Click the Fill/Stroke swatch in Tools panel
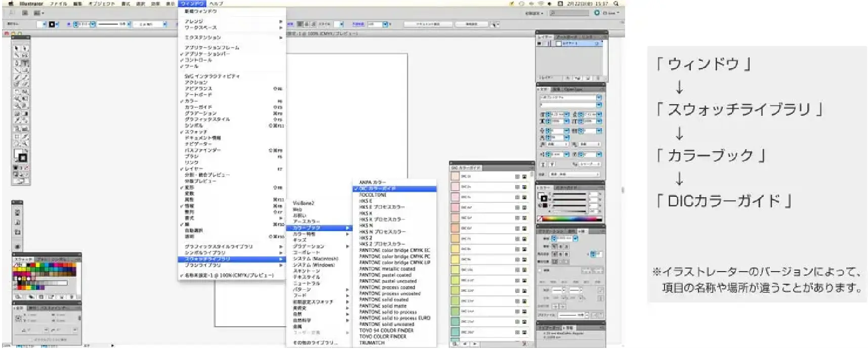Viewport: 868px width, 350px height. pos(21,156)
